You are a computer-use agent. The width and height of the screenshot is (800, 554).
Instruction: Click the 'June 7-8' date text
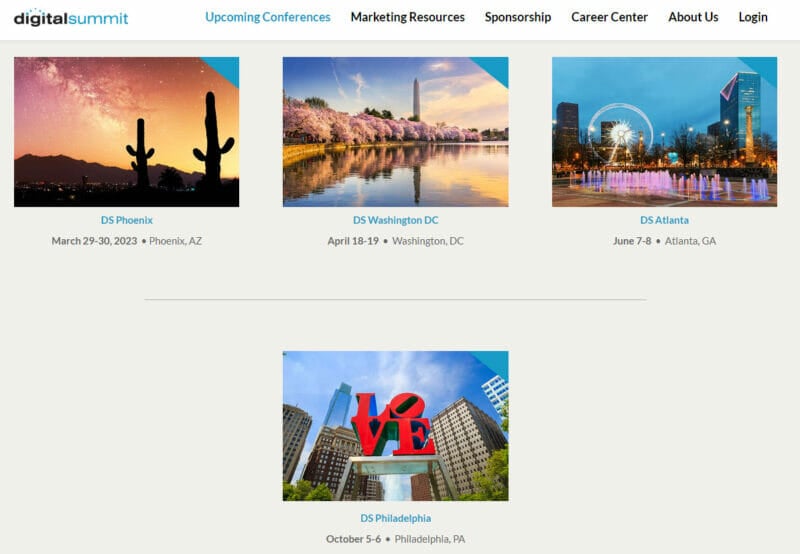pyautogui.click(x=632, y=241)
